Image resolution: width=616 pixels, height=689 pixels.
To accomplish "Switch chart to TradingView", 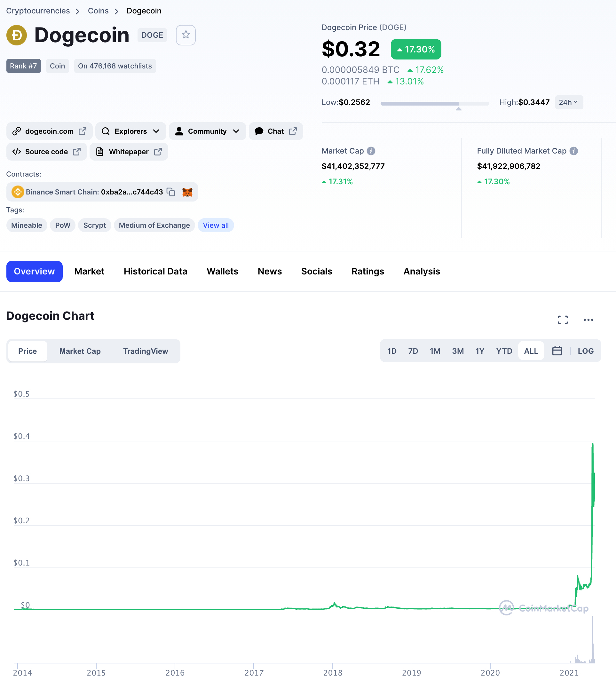I will [x=146, y=351].
